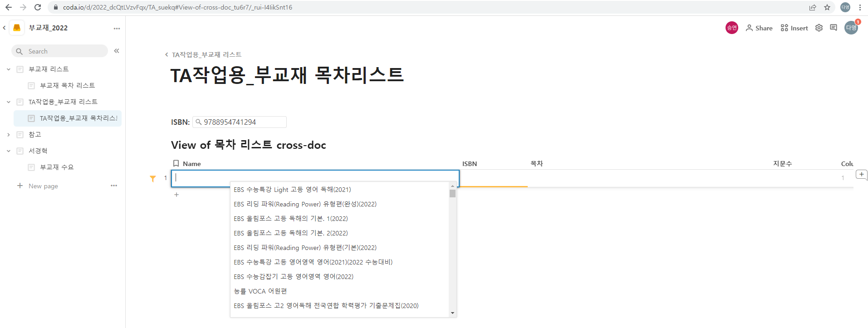The image size is (868, 328).
Task: Click the Name cell editor in row 1
Action: coord(315,178)
